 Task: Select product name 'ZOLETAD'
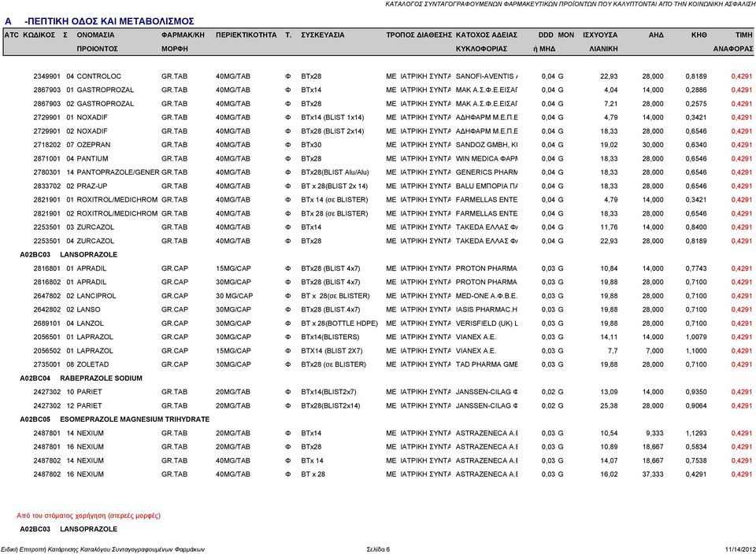(x=93, y=364)
